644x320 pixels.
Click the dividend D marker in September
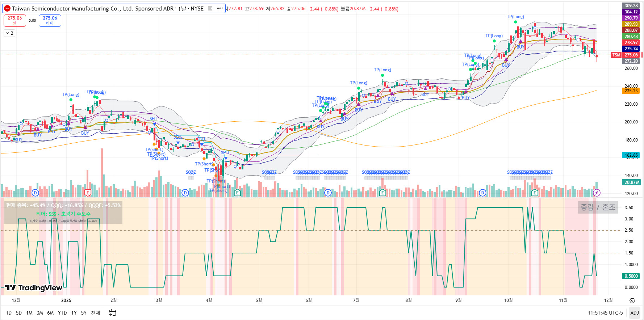(482, 193)
